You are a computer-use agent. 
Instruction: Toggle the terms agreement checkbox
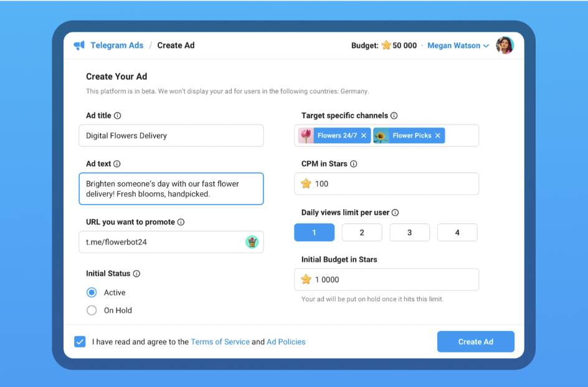coord(80,342)
